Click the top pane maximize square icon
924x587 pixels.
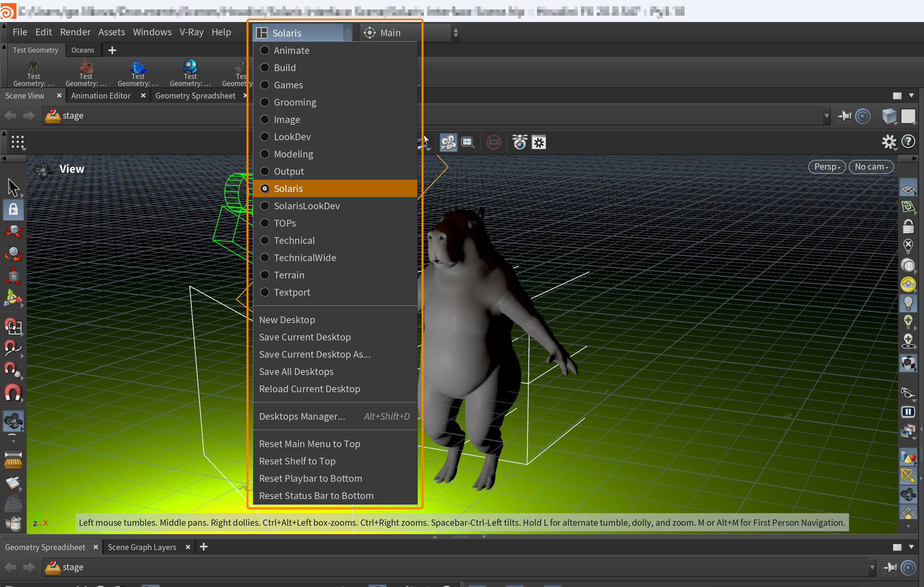pos(897,96)
